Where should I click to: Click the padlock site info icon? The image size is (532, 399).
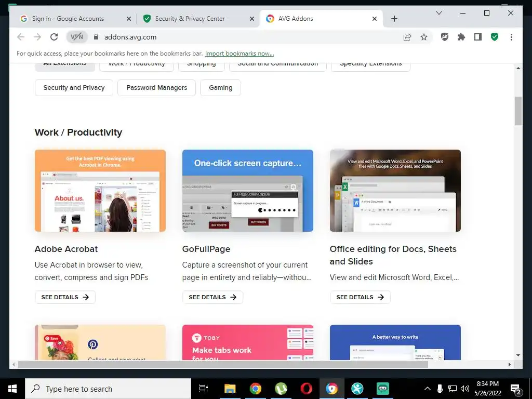pos(96,37)
